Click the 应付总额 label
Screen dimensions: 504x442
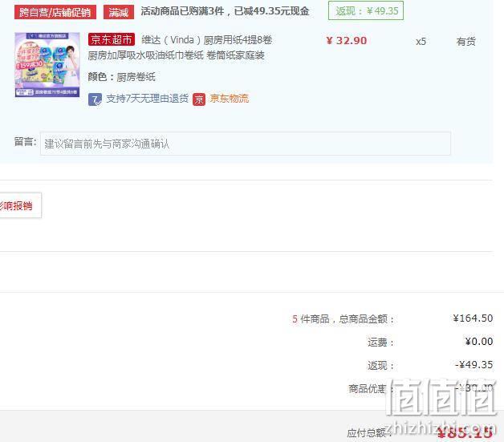pyautogui.click(x=368, y=433)
